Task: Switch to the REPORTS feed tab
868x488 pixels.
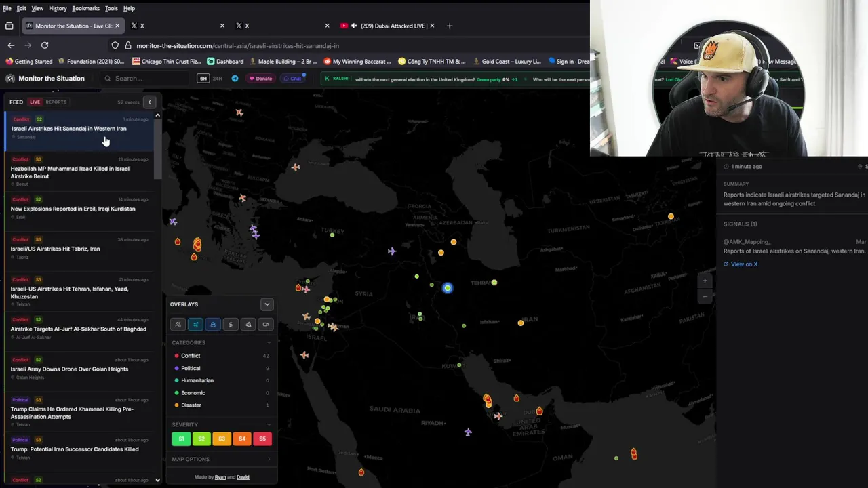Action: (56, 102)
